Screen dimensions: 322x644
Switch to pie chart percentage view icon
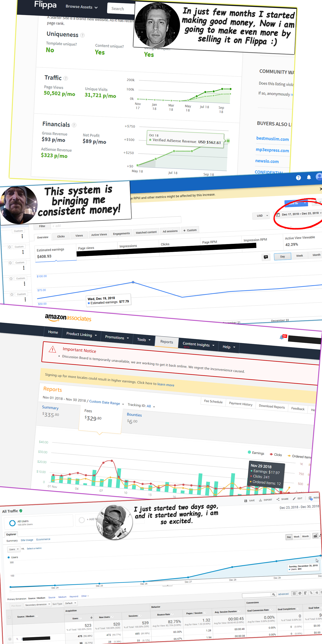pyautogui.click(x=300, y=593)
